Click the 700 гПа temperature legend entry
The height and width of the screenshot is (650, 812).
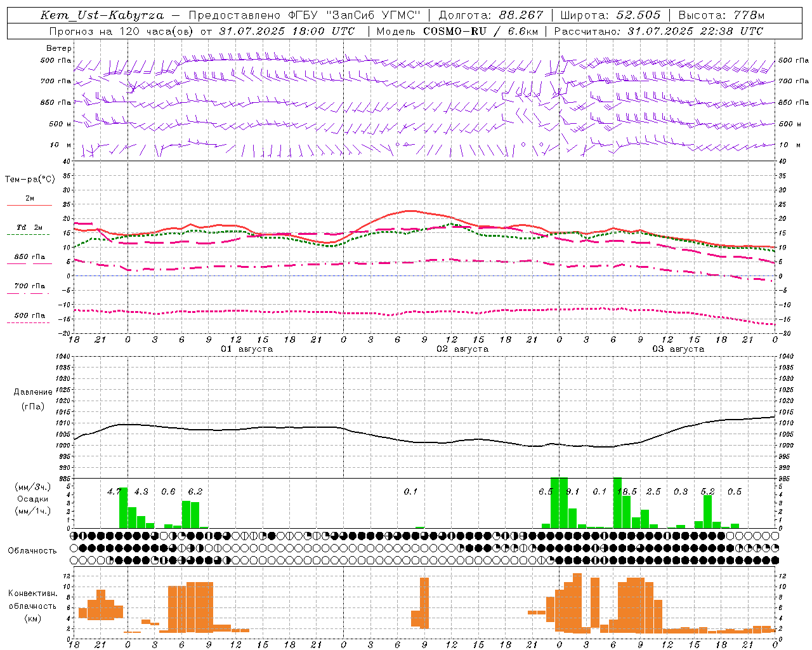[30, 286]
